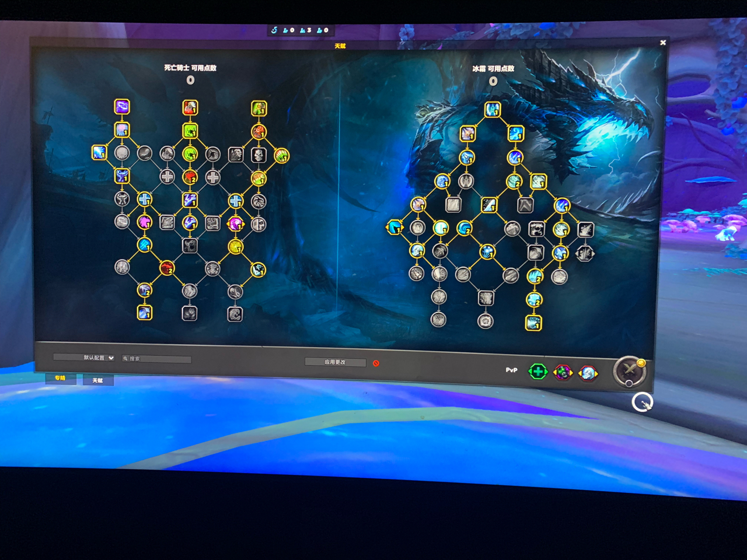The image size is (747, 560).
Task: Click the magnifier icon inside the search box
Action: point(125,359)
